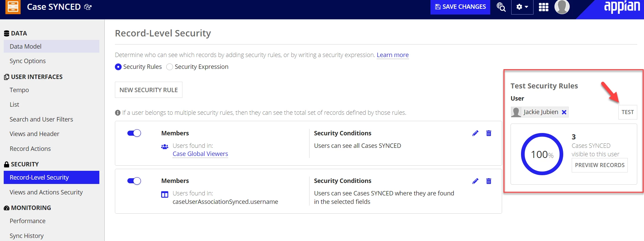644x241 pixels.
Task: Edit the Case Global Viewers security rule
Action: click(475, 133)
